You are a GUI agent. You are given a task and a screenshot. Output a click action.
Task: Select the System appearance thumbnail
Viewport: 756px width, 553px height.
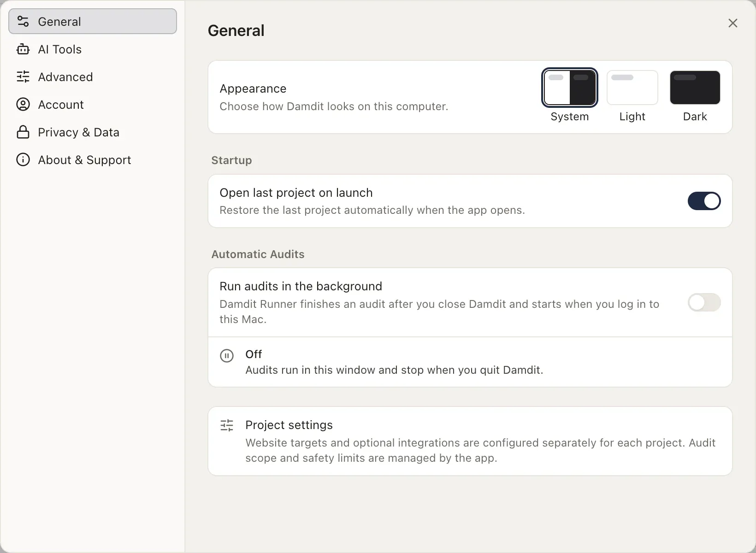(x=570, y=88)
